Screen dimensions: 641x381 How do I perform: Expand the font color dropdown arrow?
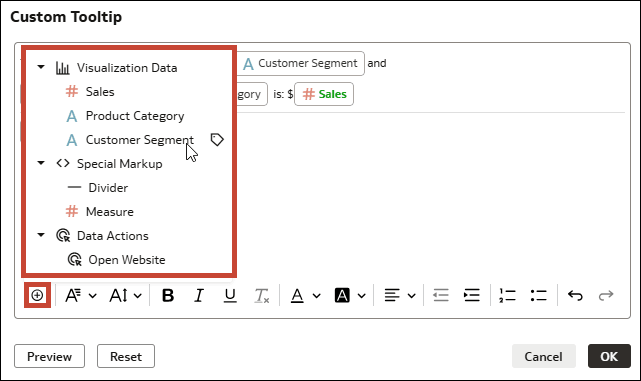[317, 295]
